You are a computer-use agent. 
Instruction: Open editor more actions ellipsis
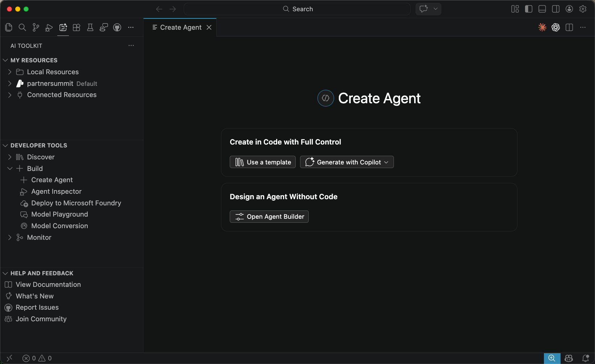point(583,28)
